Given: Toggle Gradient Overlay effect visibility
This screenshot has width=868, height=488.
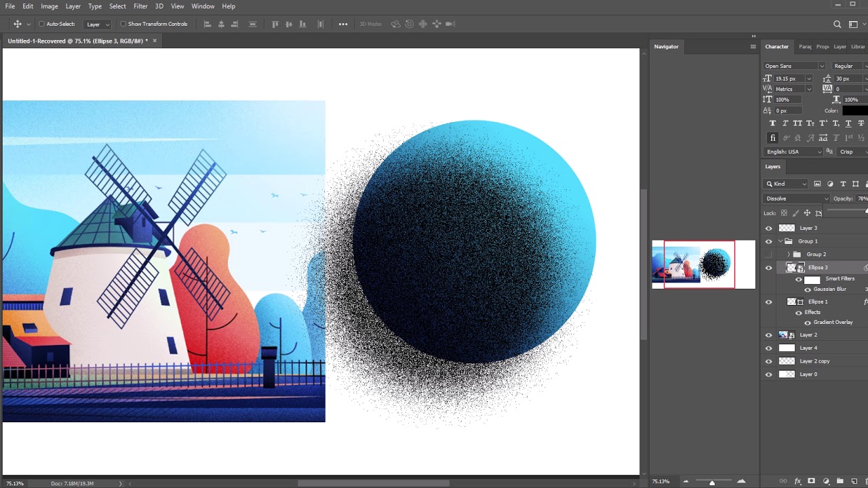Looking at the screenshot, I should (807, 323).
